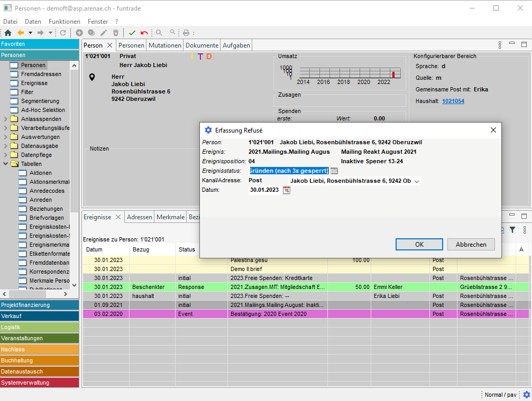The width and height of the screenshot is (532, 401).
Task: Expand the Anlassspenden folder
Action: [6, 119]
